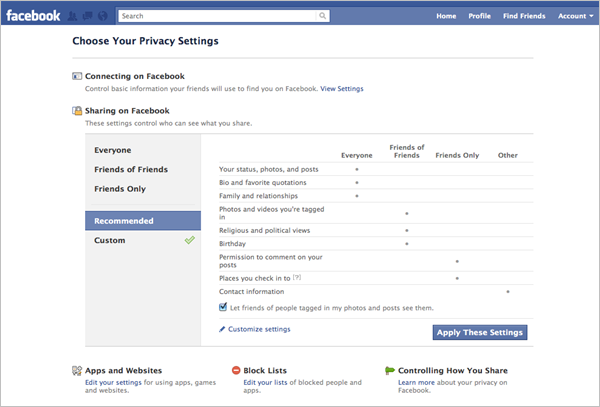The image size is (600, 407).
Task: Click the search magnifier icon
Action: point(322,16)
